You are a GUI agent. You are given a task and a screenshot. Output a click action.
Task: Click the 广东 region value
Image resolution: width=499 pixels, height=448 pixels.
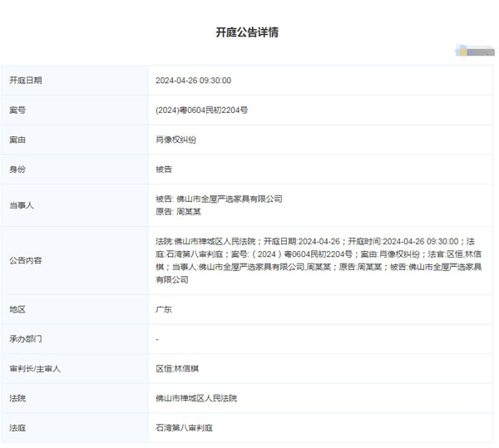point(164,309)
